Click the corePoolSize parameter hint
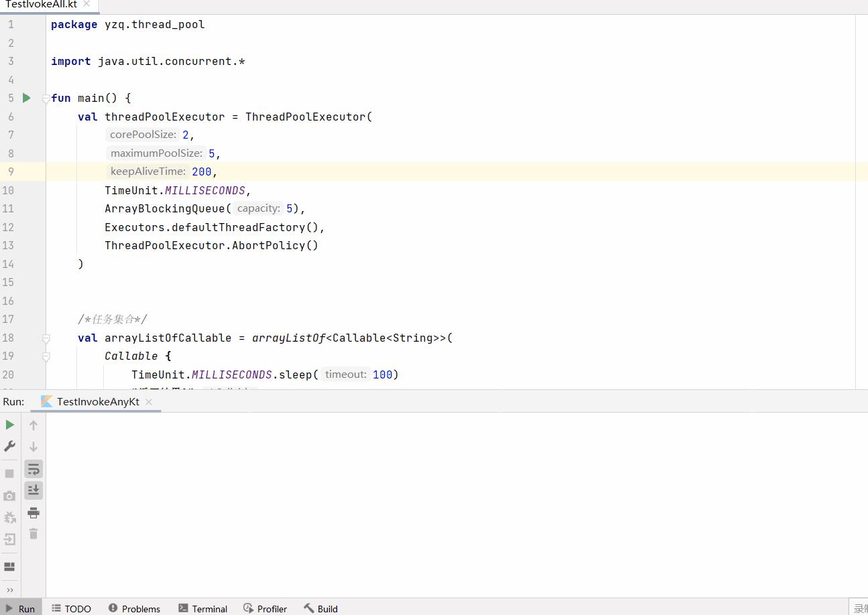Screen dimensions: 868x615 (x=143, y=135)
